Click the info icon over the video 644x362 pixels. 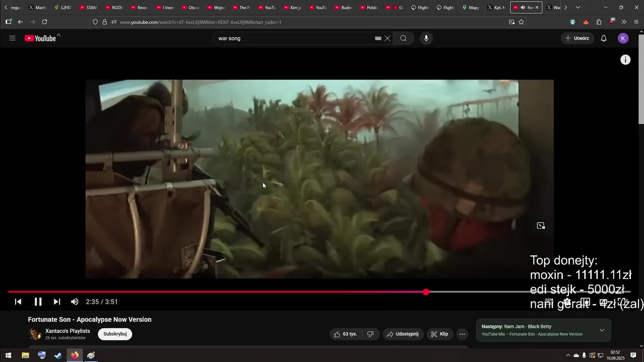click(x=625, y=60)
